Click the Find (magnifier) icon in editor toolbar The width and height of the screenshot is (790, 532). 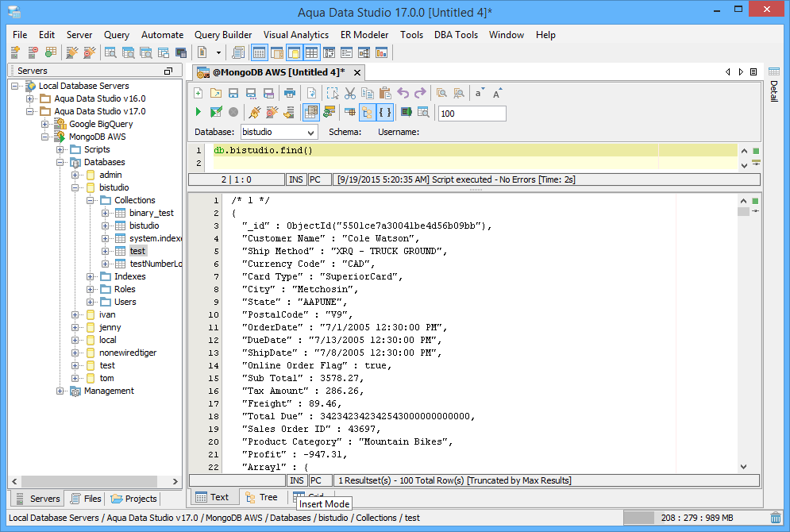click(x=441, y=93)
